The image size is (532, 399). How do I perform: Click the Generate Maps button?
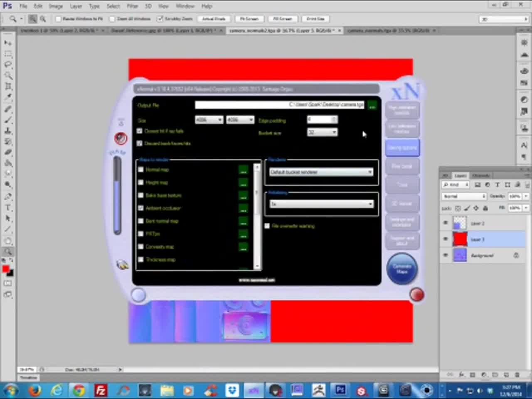tap(401, 268)
